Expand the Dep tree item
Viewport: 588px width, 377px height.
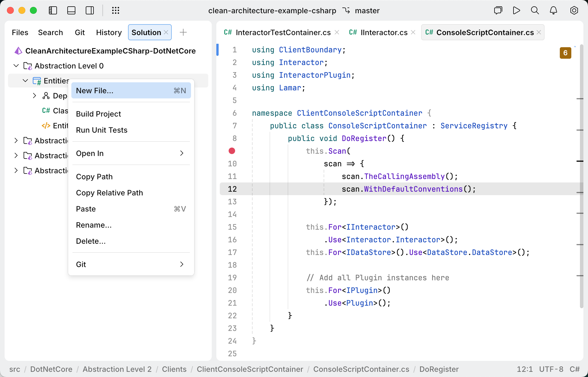click(x=35, y=96)
